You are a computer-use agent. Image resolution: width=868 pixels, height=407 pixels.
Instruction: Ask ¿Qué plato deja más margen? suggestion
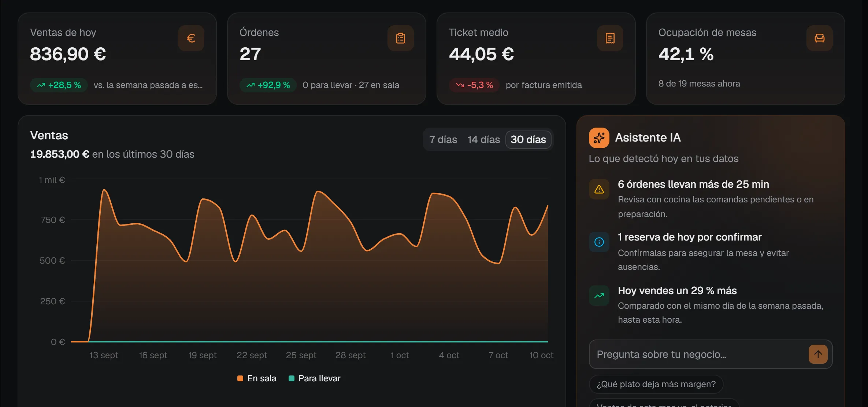point(656,384)
